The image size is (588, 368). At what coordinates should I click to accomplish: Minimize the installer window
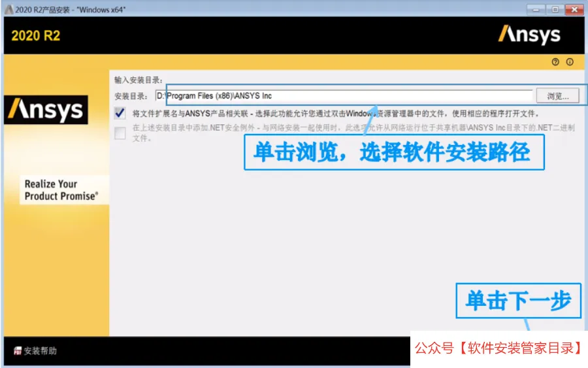coord(536,10)
